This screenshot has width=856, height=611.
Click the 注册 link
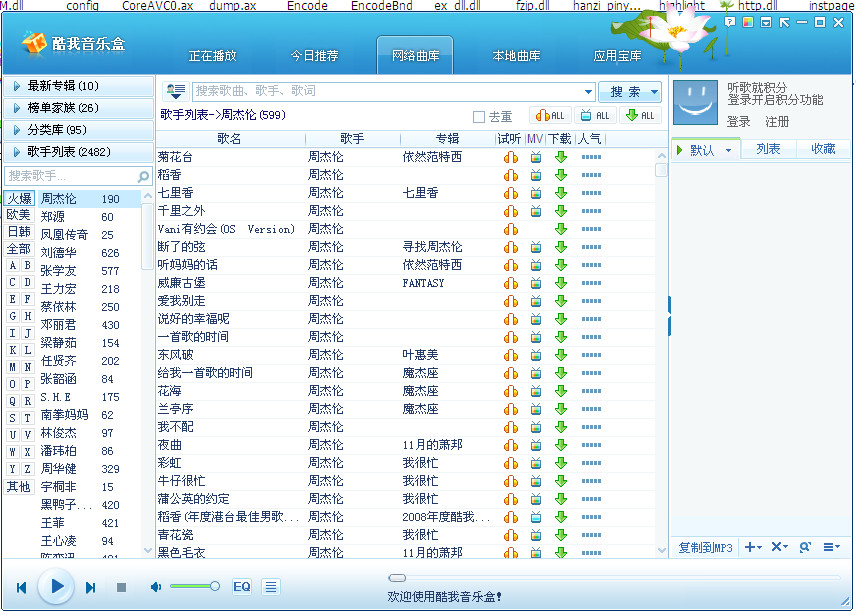[777, 122]
